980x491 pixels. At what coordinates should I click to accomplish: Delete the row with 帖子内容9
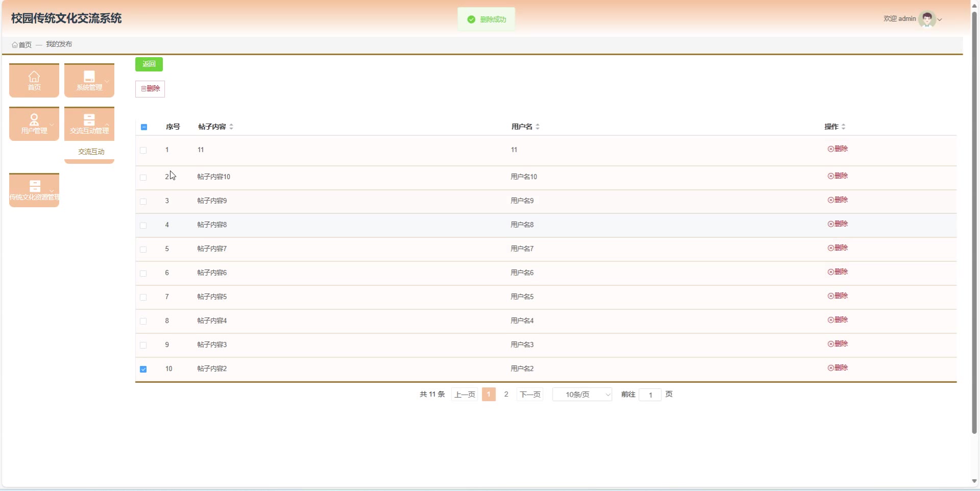click(x=838, y=200)
